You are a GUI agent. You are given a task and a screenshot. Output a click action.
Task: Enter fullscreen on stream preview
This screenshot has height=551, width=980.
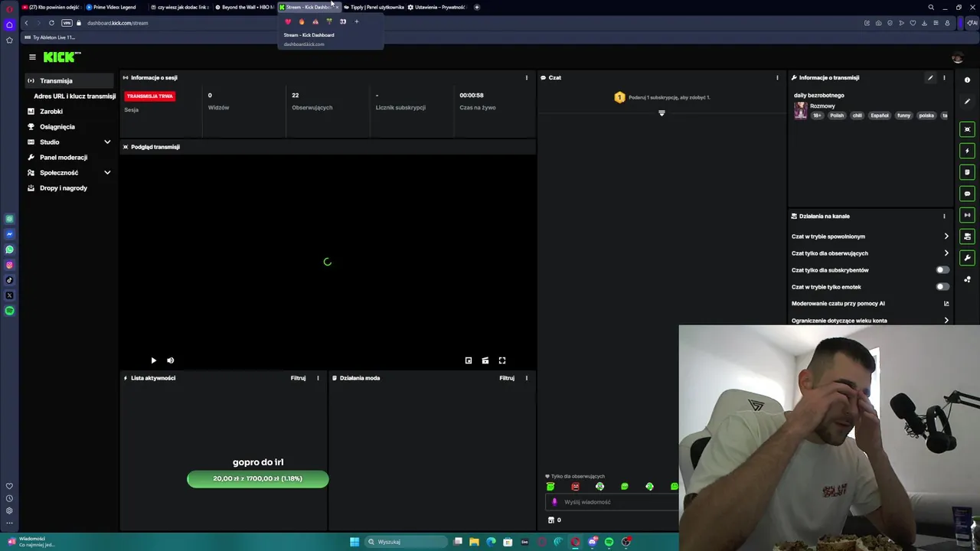(502, 360)
